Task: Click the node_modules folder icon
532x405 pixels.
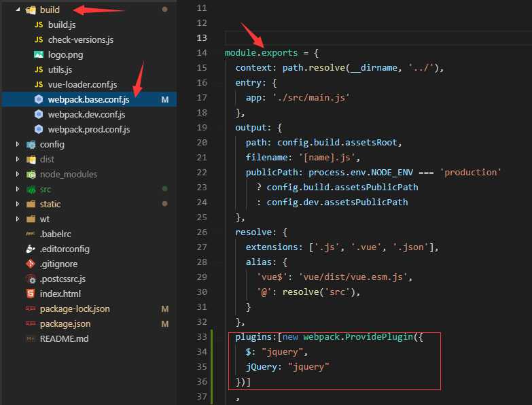Action: (31, 175)
